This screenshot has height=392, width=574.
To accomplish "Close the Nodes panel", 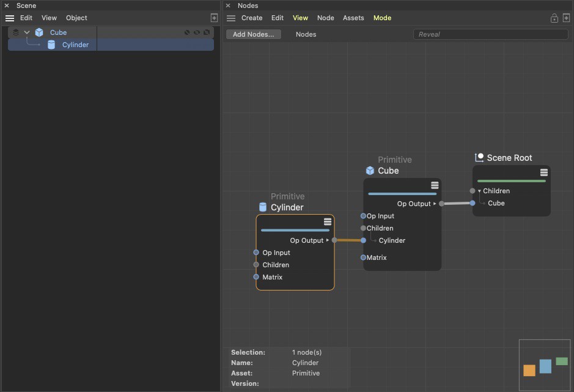I will [x=228, y=6].
